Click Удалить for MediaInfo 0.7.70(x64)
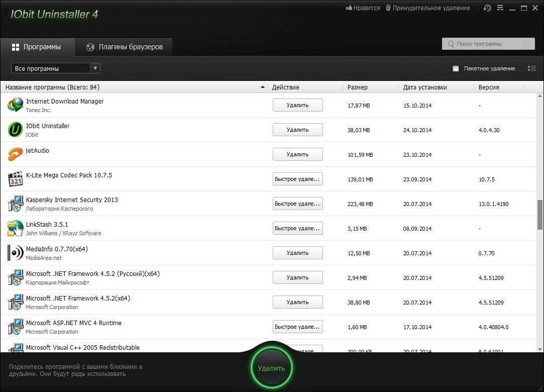Image resolution: width=544 pixels, height=392 pixels. [x=298, y=253]
